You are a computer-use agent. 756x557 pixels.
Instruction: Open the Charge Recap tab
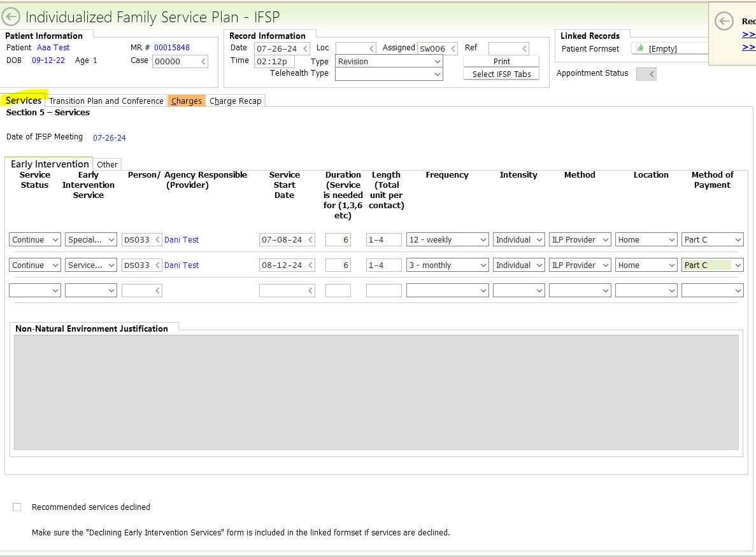236,101
